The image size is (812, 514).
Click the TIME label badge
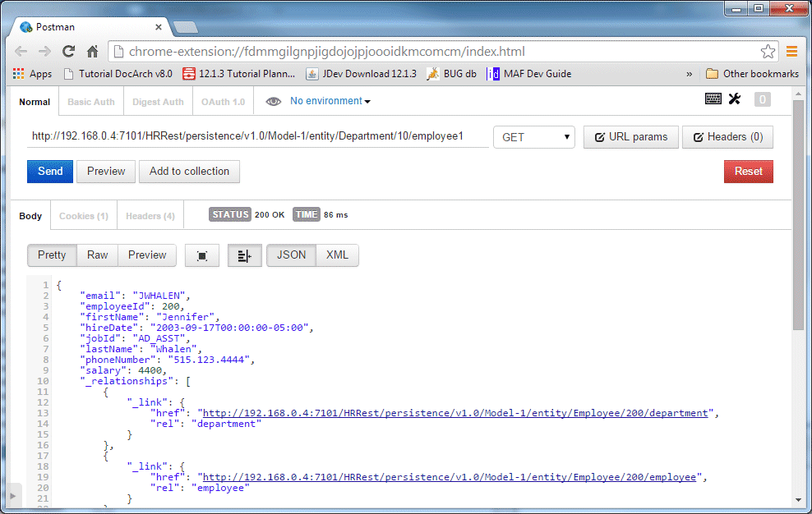[x=306, y=214]
